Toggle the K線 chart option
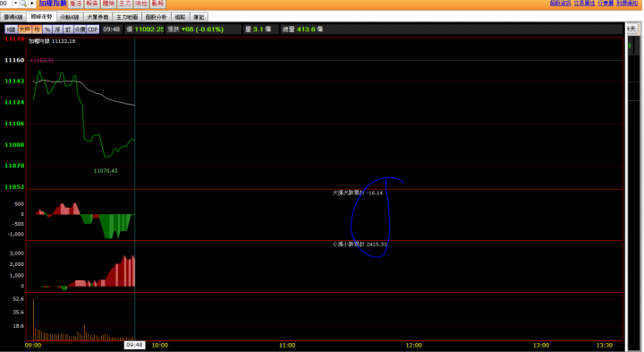This screenshot has width=644, height=352. (11, 30)
